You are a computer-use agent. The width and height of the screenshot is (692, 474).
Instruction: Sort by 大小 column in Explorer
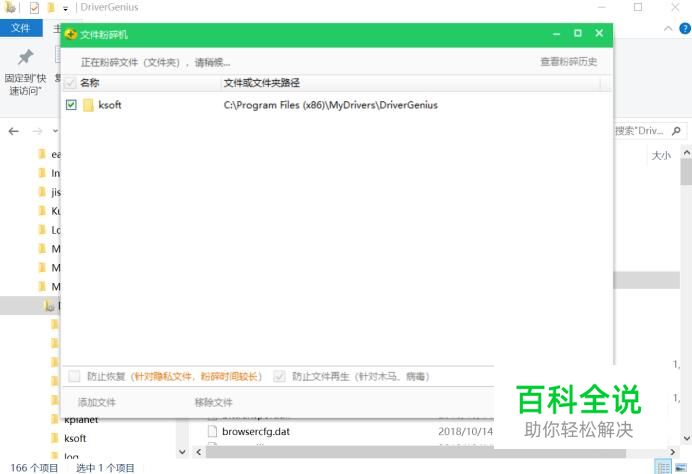(661, 155)
